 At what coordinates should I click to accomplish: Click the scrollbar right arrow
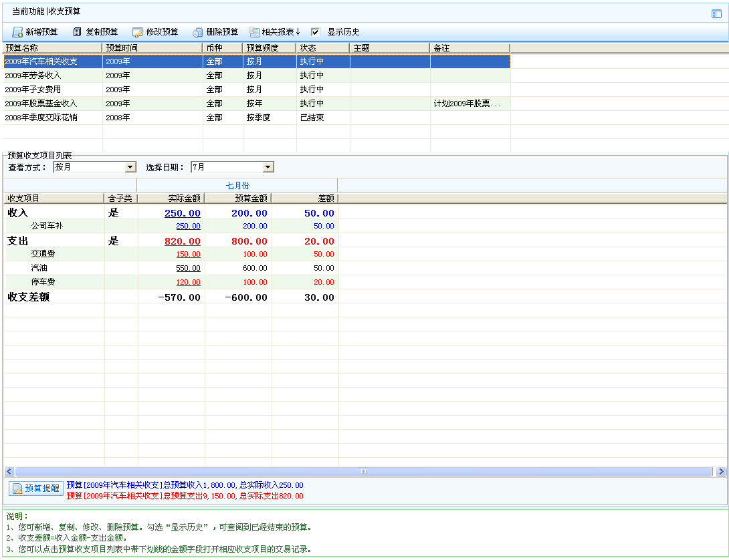click(720, 472)
